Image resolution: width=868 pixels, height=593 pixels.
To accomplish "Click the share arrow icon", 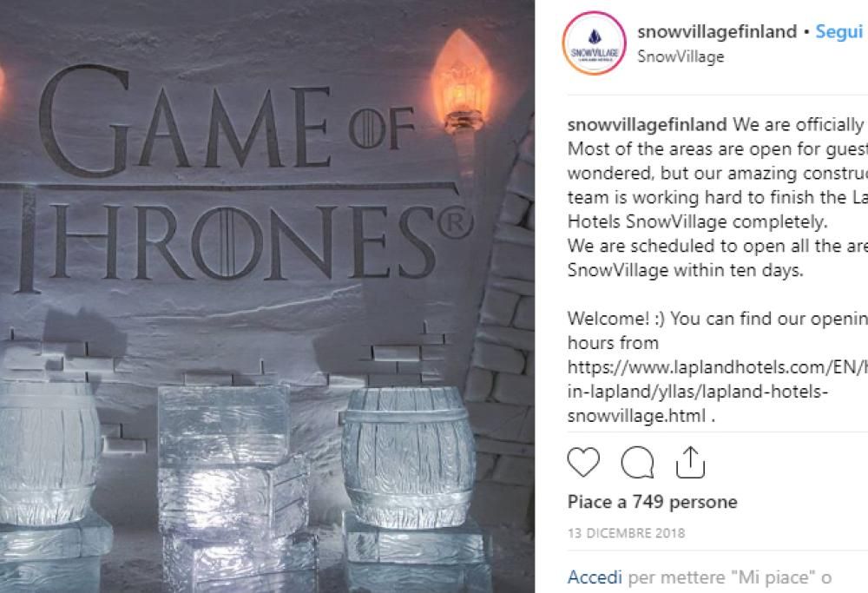I will [690, 463].
